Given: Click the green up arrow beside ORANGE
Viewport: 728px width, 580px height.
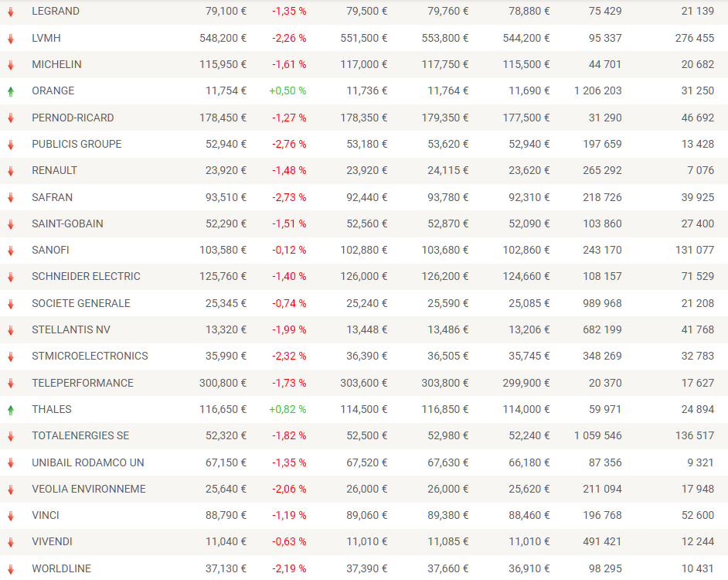Looking at the screenshot, I should (11, 91).
